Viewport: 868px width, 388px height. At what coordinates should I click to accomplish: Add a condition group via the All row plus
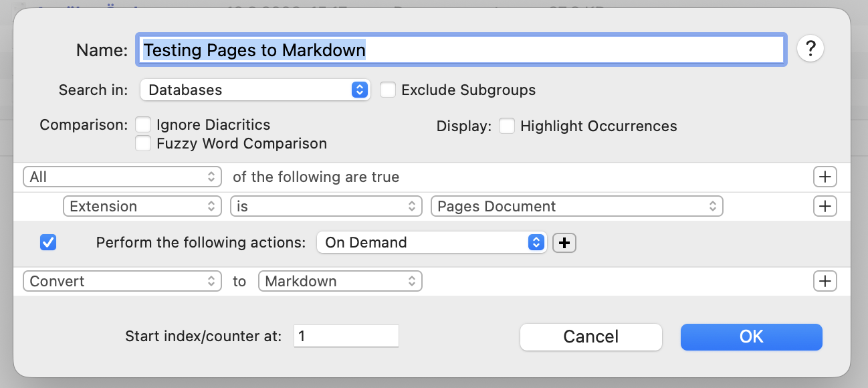(x=825, y=177)
